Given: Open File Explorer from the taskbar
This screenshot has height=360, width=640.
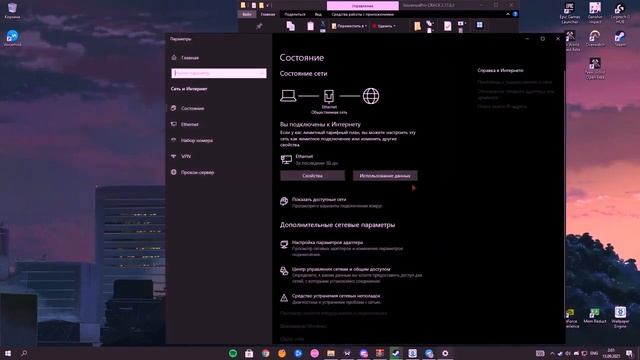Looking at the screenshot, I should coord(331,353).
